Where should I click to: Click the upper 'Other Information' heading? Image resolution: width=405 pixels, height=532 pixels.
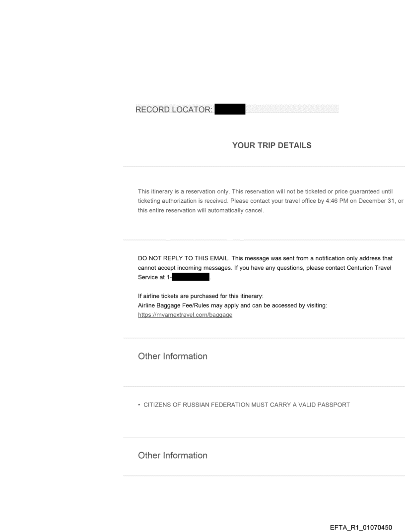click(x=173, y=356)
